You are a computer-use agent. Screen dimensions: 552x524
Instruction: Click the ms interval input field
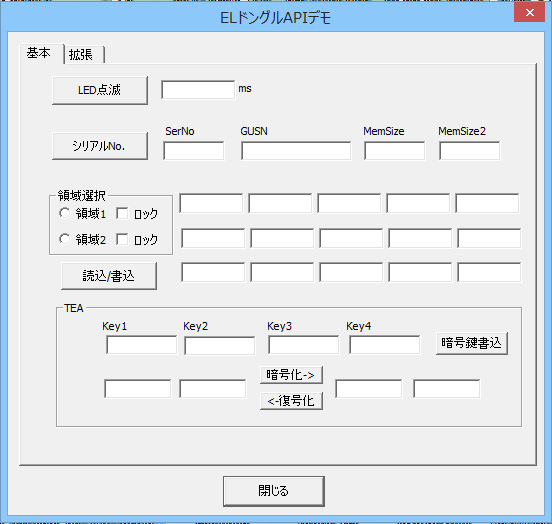[198, 89]
